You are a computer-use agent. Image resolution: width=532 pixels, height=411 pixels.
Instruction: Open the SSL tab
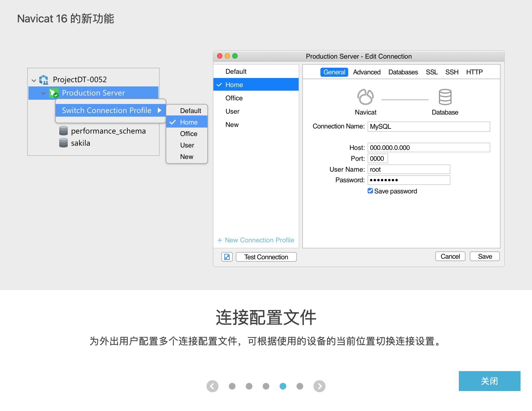[431, 72]
